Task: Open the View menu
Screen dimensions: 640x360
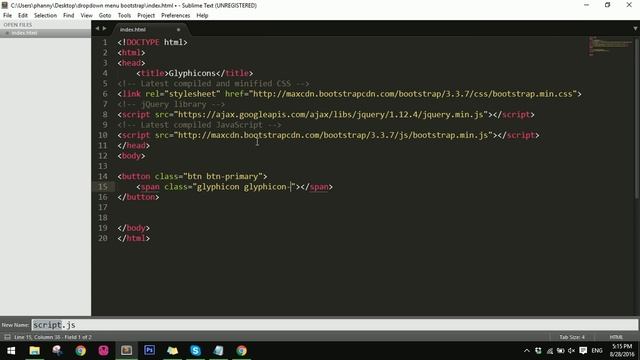Action: coord(86,16)
